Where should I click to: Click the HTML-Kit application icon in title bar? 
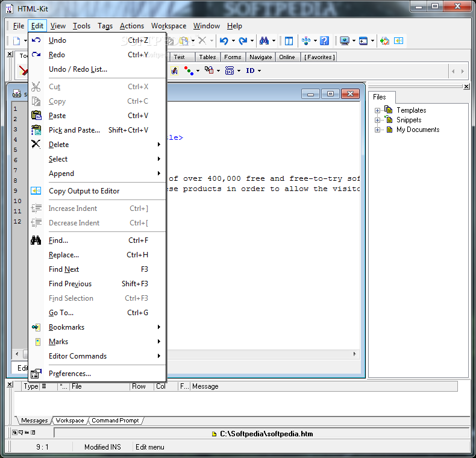pyautogui.click(x=10, y=9)
